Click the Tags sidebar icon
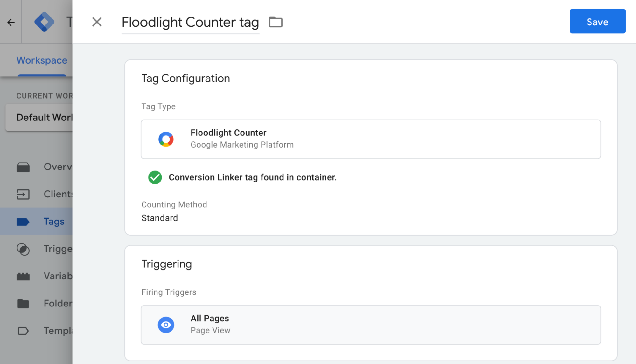Viewport: 636px width, 364px height. pos(23,222)
